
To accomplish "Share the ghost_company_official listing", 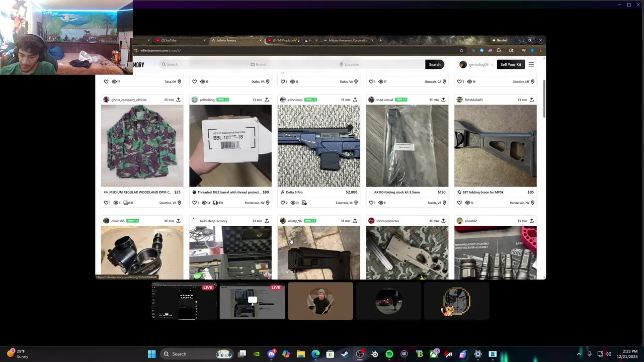I will (x=178, y=100).
